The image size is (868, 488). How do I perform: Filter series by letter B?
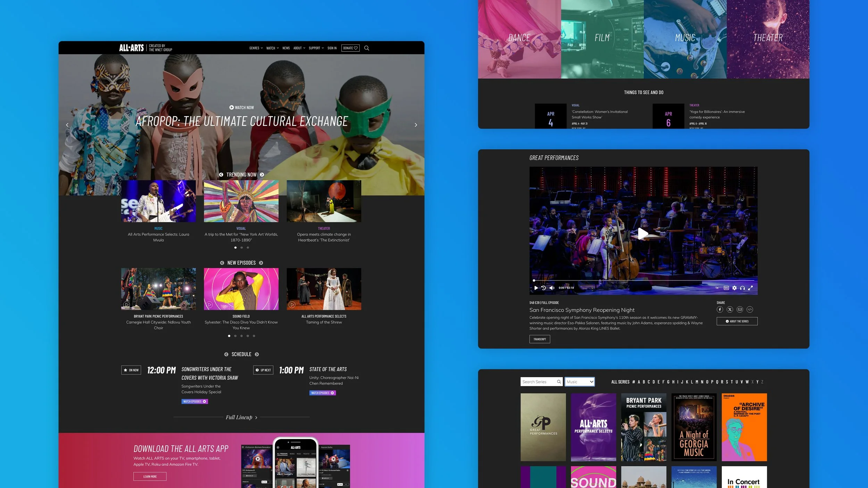[x=644, y=382]
